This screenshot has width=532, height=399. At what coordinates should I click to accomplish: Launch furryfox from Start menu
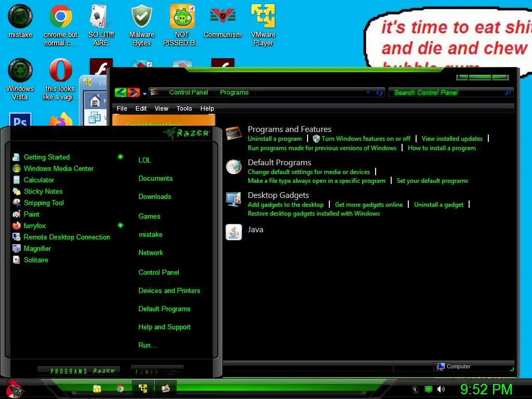click(35, 225)
